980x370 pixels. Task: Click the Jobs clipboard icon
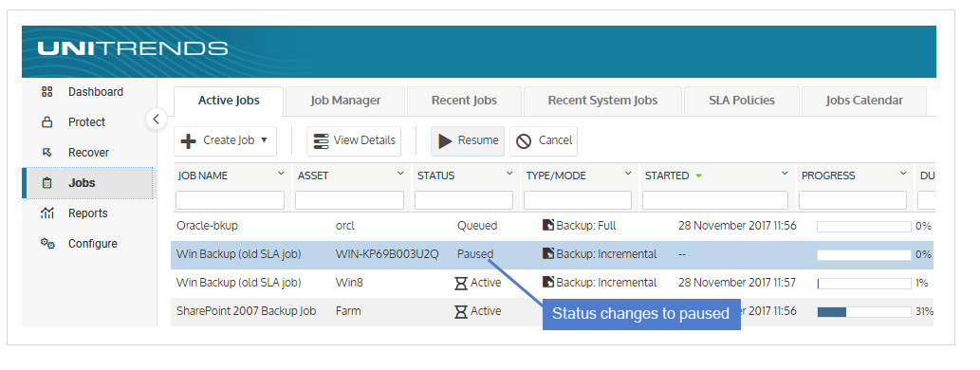pos(46,183)
